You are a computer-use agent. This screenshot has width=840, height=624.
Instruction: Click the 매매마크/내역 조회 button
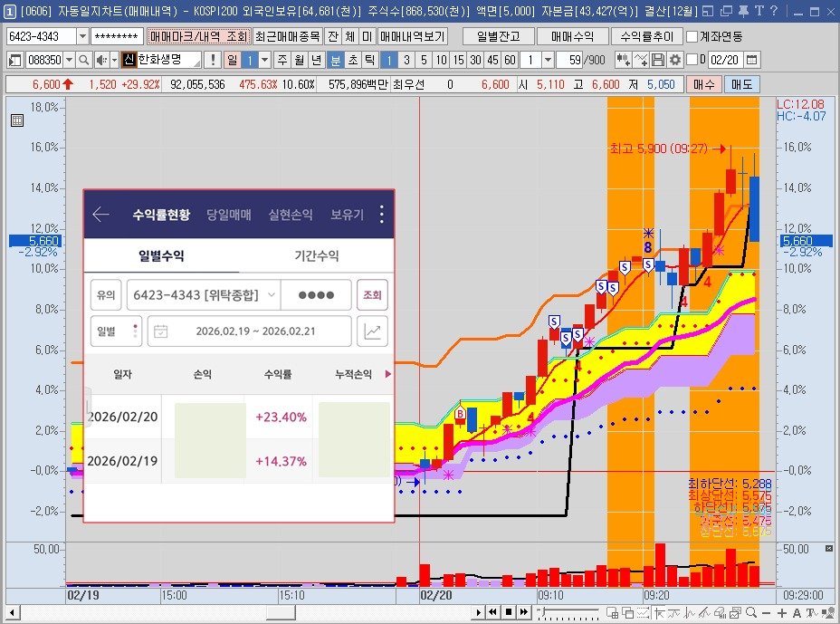(x=197, y=36)
